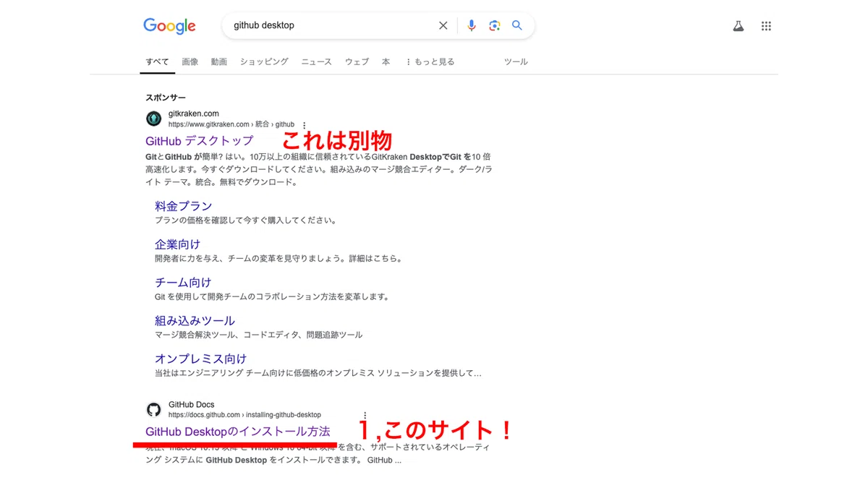
Task: Open the 組み込みツール sitelink
Action: click(195, 321)
